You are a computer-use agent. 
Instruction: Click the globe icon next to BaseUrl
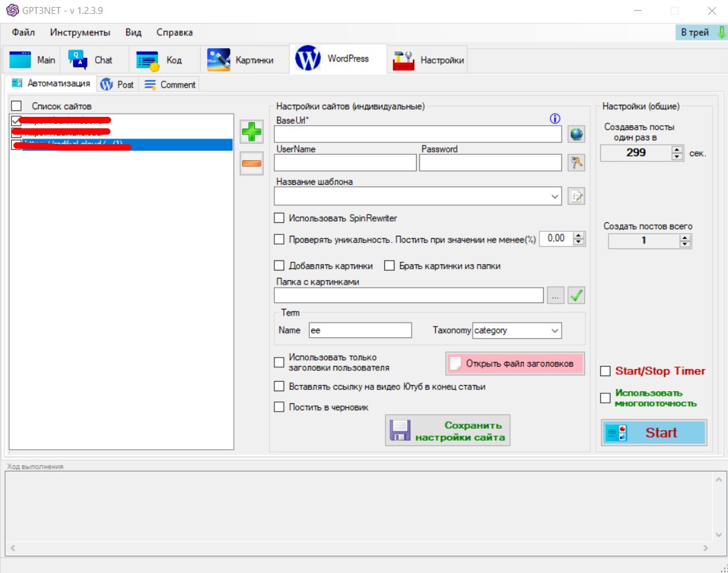coord(576,134)
